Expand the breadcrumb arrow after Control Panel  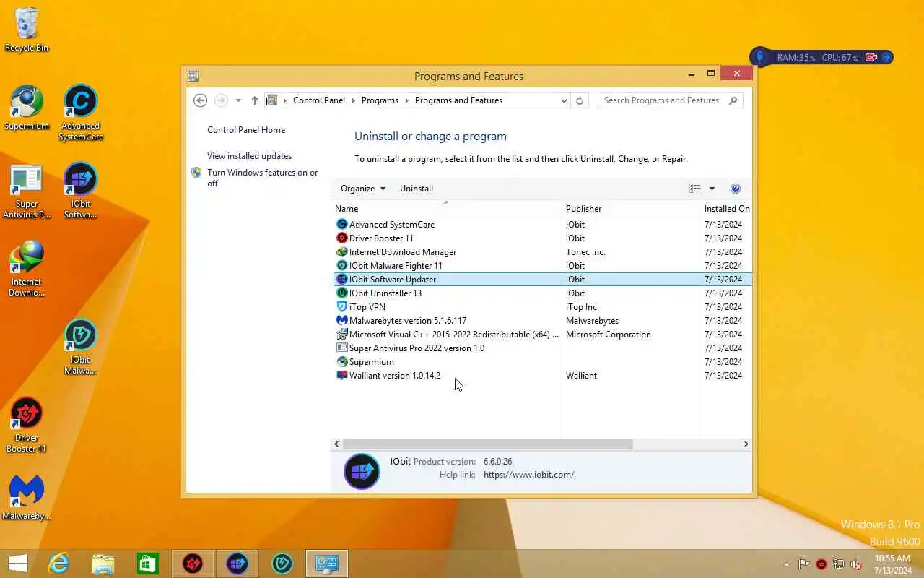[x=354, y=100]
